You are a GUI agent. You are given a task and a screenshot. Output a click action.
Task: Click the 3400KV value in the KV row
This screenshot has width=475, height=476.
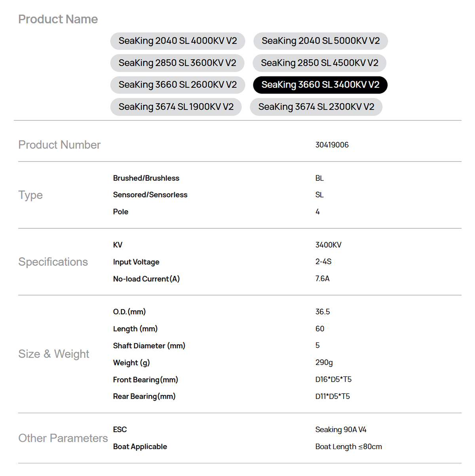click(x=328, y=245)
